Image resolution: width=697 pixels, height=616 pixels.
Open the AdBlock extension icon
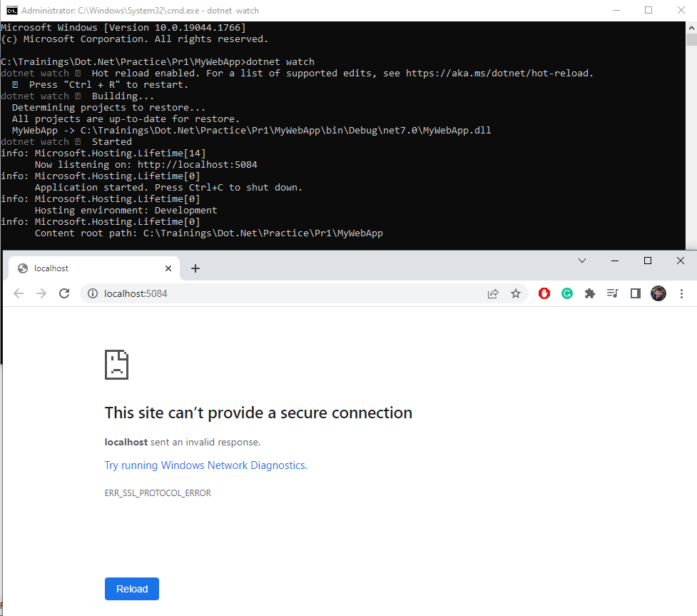point(544,293)
